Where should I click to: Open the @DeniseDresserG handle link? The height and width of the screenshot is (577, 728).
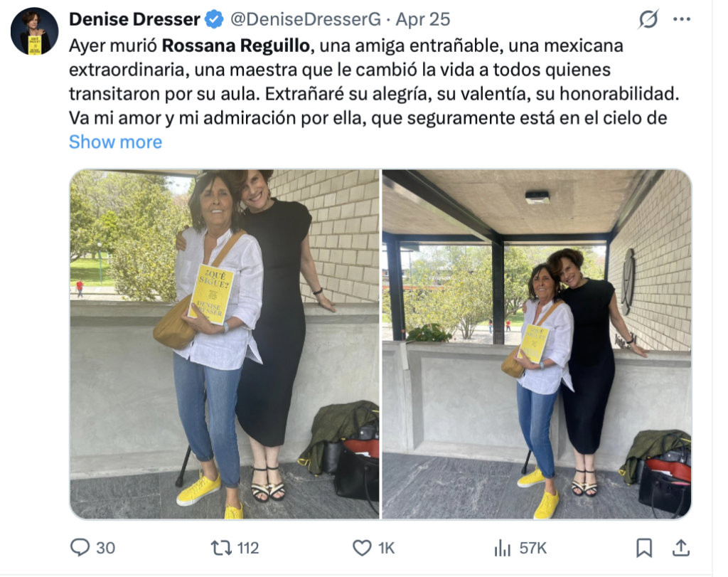click(306, 19)
